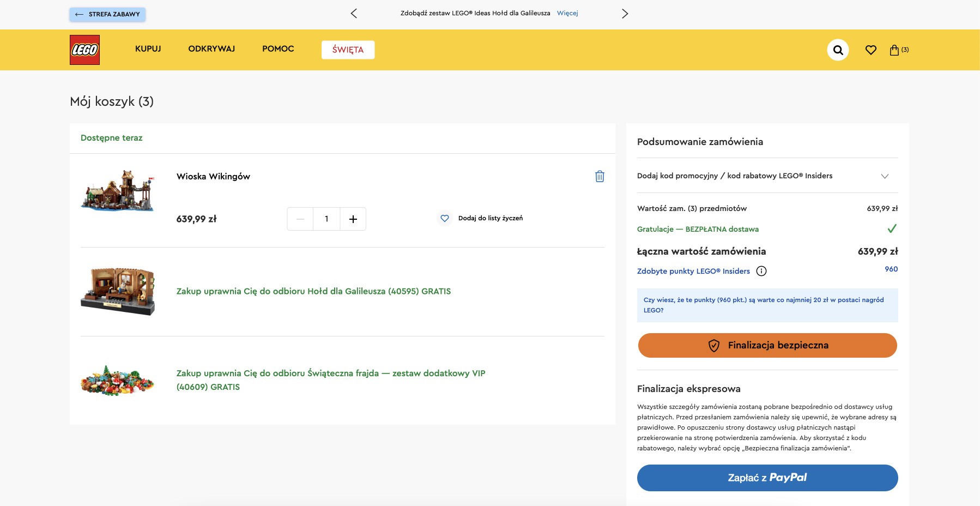Click 'Łączna wartość zamówienia' label

tap(701, 251)
